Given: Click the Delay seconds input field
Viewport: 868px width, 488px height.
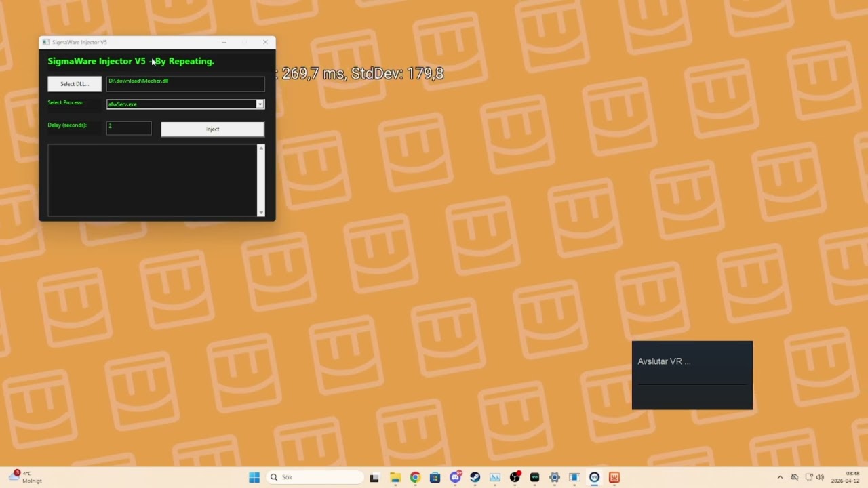Looking at the screenshot, I should (129, 128).
